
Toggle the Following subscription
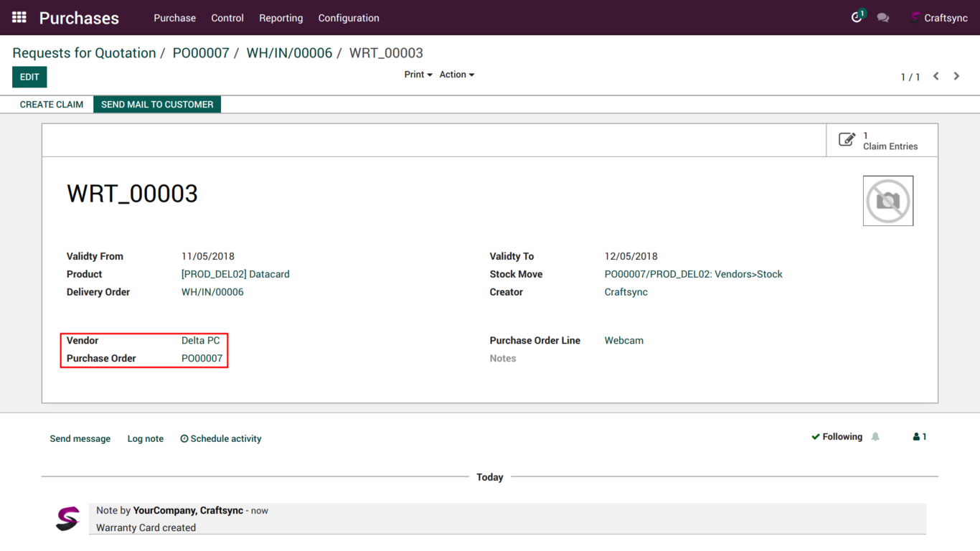(x=837, y=437)
